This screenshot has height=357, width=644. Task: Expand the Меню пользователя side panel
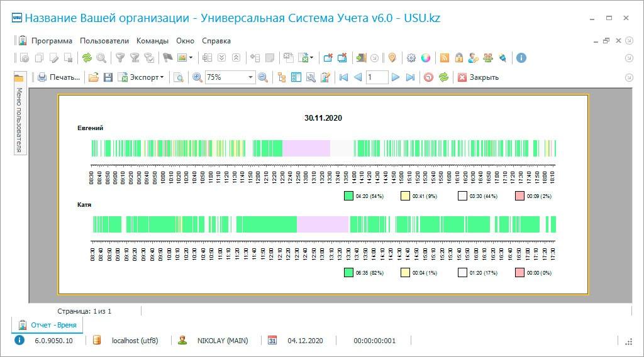point(19,114)
